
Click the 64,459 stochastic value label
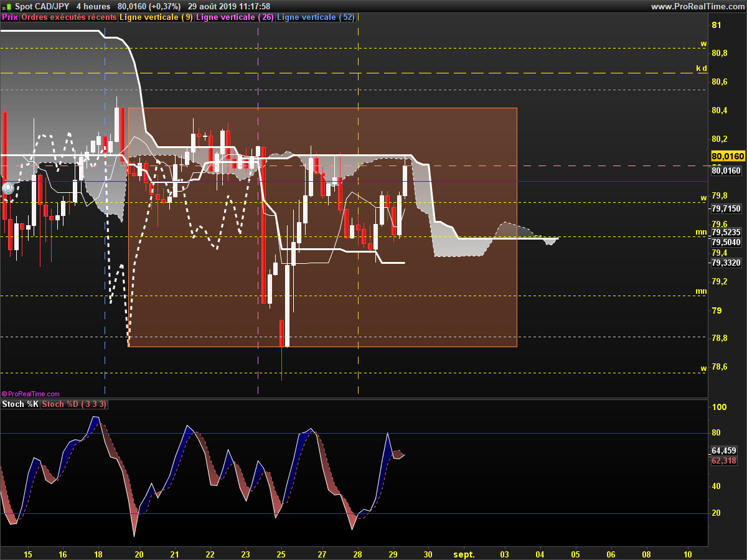[724, 450]
